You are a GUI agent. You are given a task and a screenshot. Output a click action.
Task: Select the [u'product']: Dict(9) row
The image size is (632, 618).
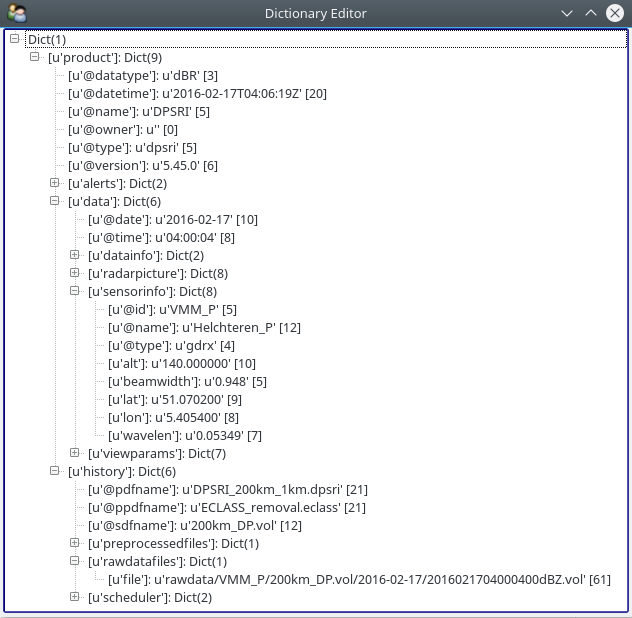click(105, 58)
